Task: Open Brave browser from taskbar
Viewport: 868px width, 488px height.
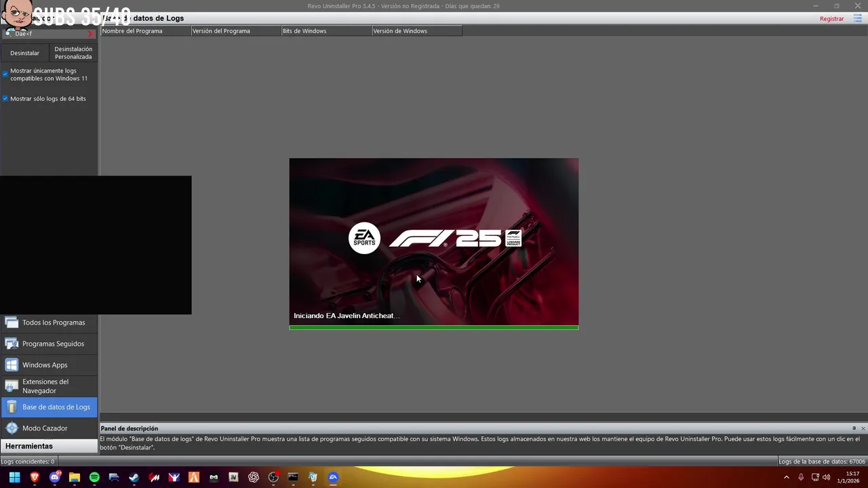Action: coord(35,477)
